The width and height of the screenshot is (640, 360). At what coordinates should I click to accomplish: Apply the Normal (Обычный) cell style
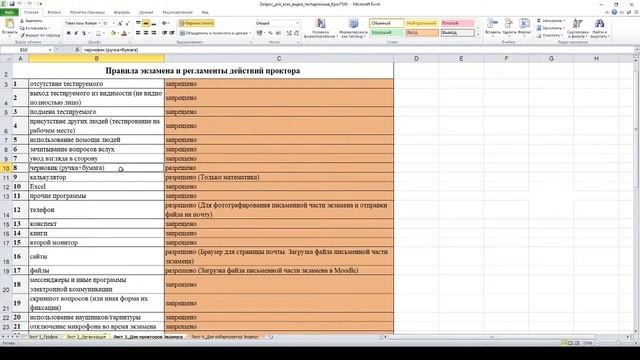coord(387,23)
